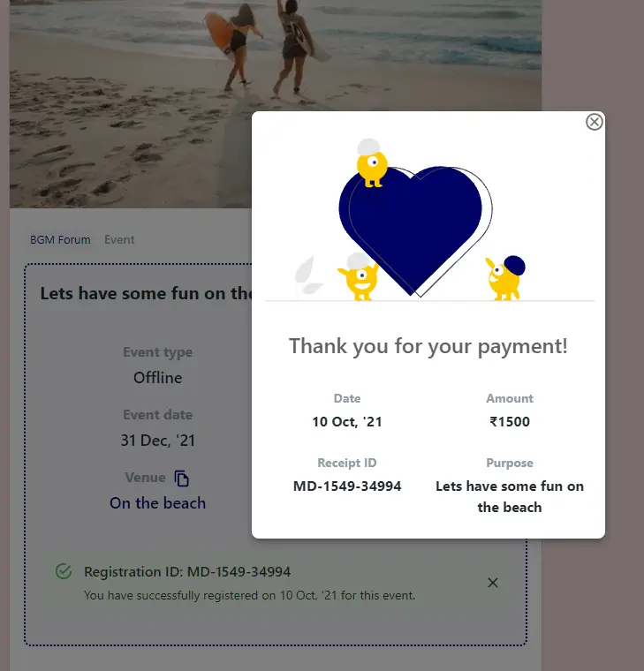Click the smiling yellow monster at left
This screenshot has height=671, width=644.
click(x=360, y=277)
